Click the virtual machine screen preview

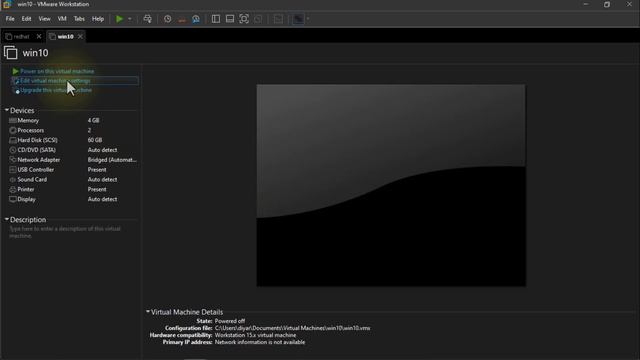click(x=391, y=185)
